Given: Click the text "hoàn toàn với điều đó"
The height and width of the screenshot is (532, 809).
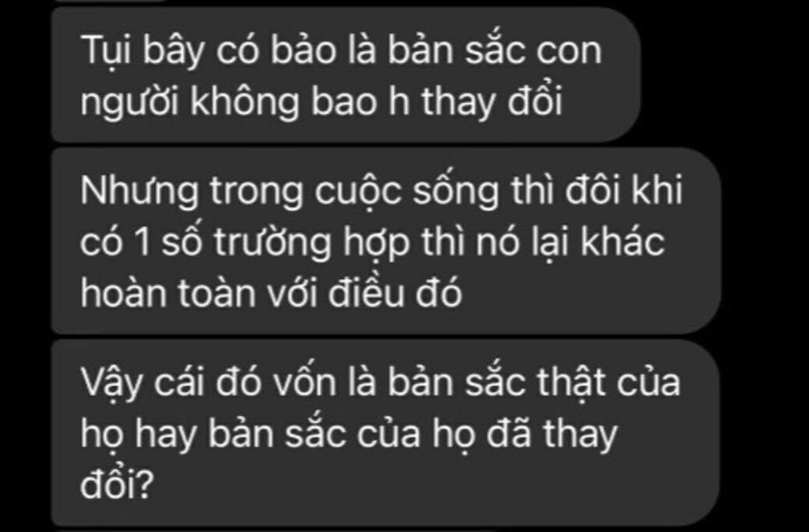Looking at the screenshot, I should coord(271,293).
